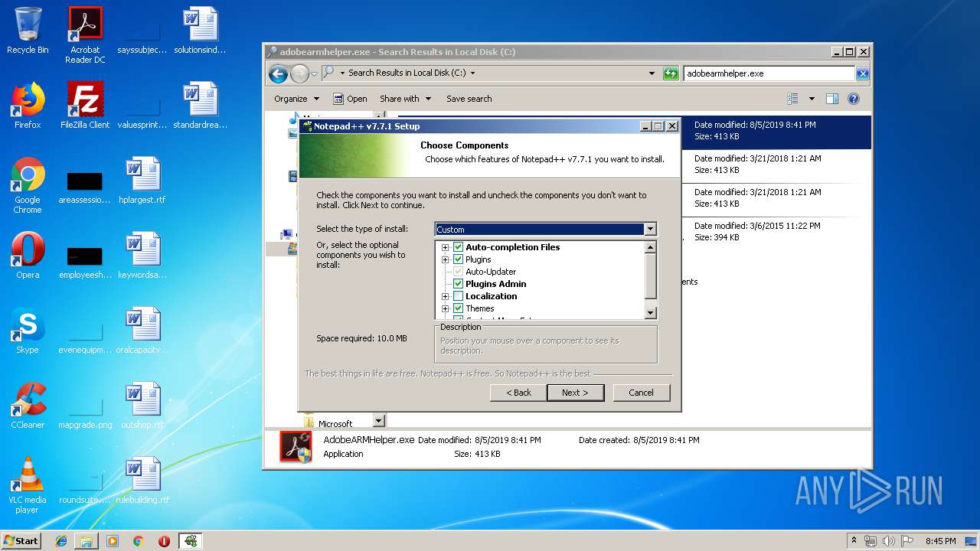
Task: Click Explorer back navigation arrow
Action: coord(278,73)
